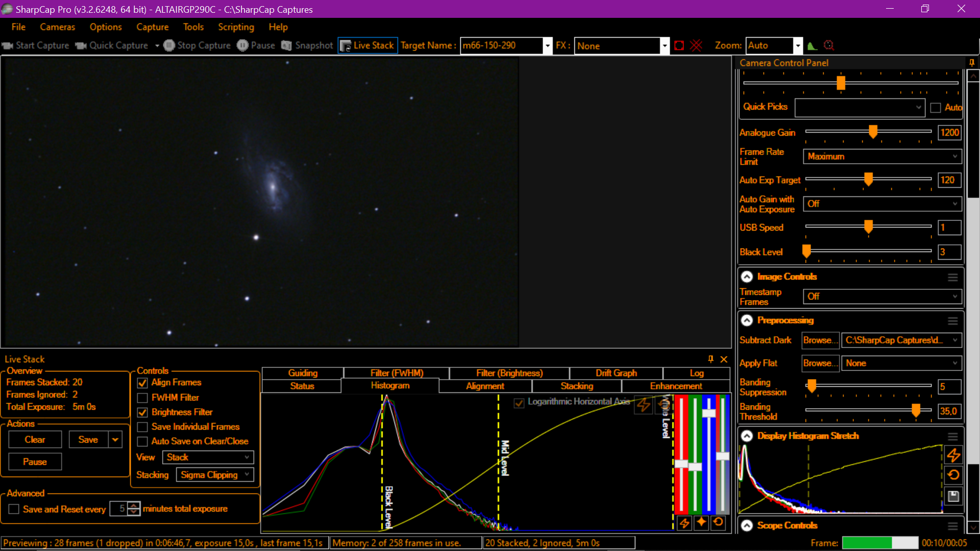Switch to the Enhancement tab
This screenshot has height=551, width=980.
(676, 386)
